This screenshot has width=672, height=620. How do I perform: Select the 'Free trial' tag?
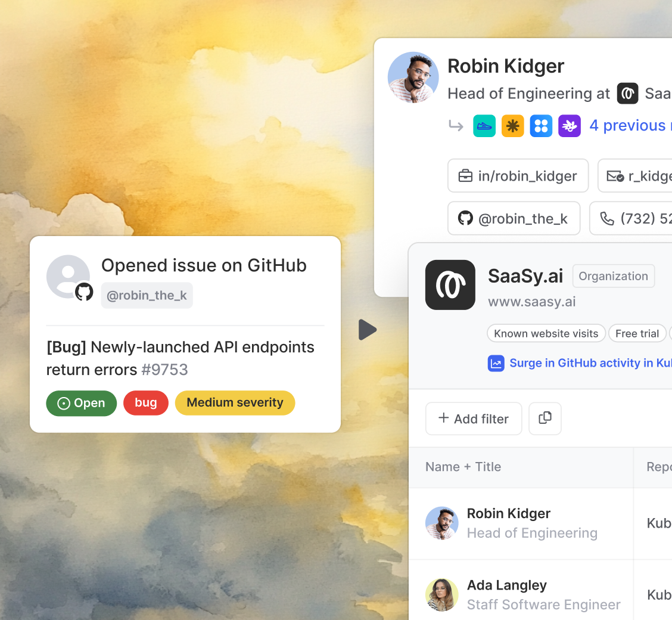pyautogui.click(x=637, y=333)
